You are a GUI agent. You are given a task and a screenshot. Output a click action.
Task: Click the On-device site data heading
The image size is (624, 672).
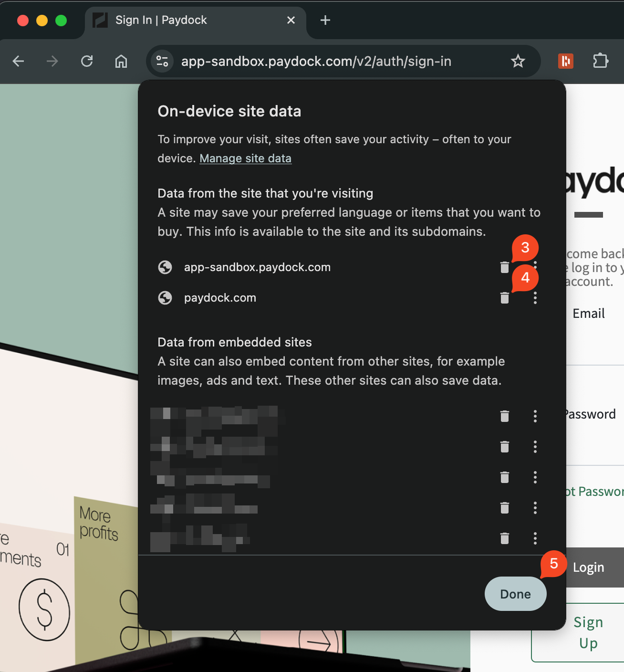[229, 111]
